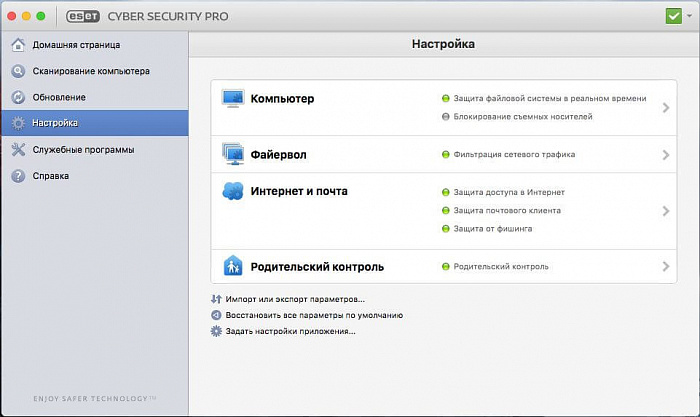
Task: Click Восстановить все параметры по умолчанию
Action: [x=313, y=315]
